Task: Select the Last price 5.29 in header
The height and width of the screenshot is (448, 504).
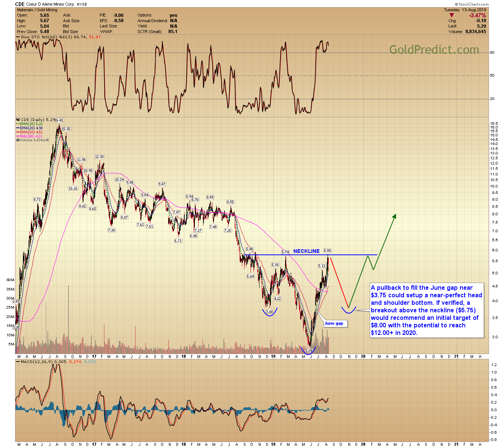Action: [481, 26]
